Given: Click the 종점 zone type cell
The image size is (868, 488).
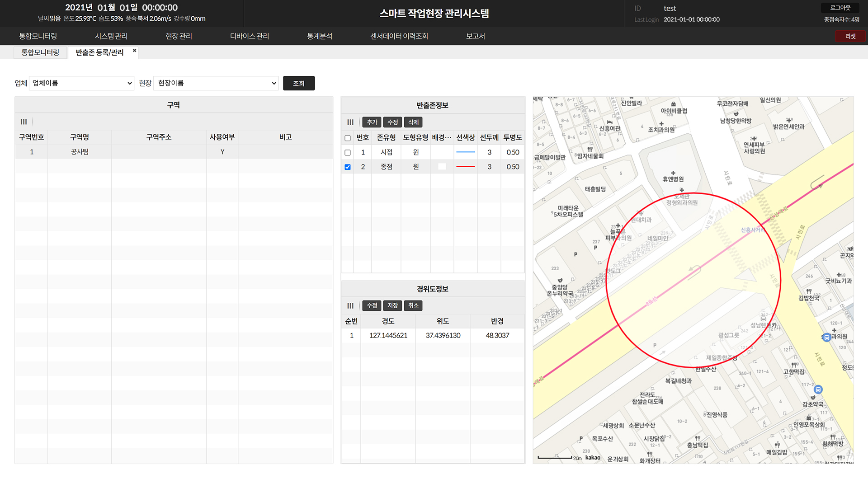Looking at the screenshot, I should (x=387, y=167).
